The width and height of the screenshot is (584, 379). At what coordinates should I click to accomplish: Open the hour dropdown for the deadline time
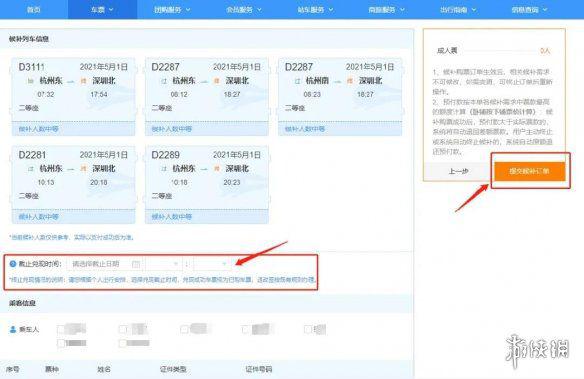(x=164, y=264)
